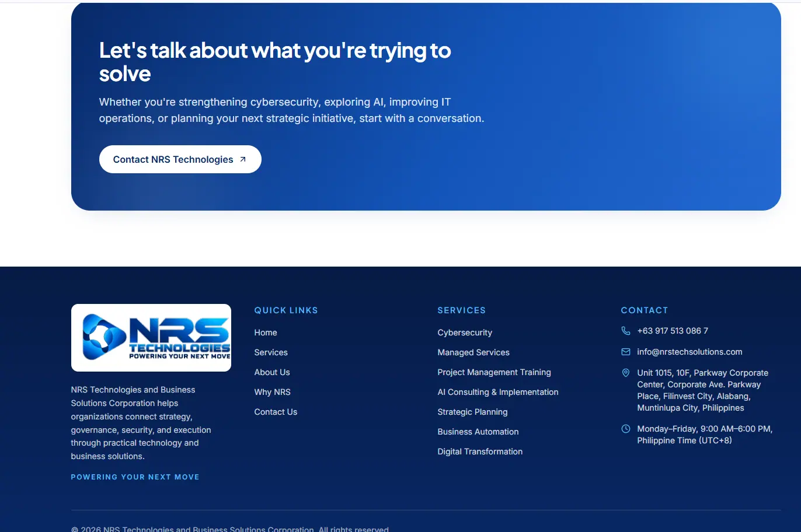
Task: Click the copyright 2026 notice text
Action: (230, 529)
